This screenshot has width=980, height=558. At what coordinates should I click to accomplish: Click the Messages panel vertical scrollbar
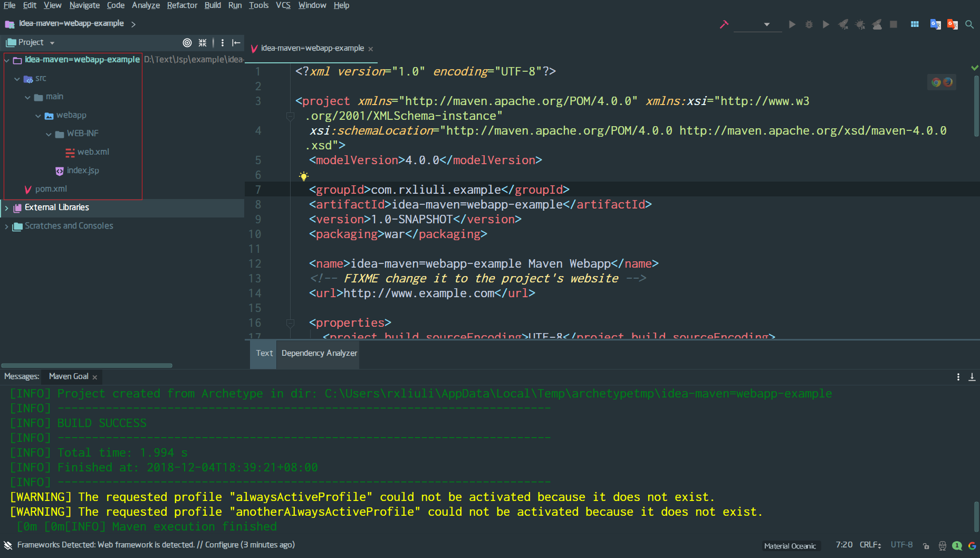[976, 517]
